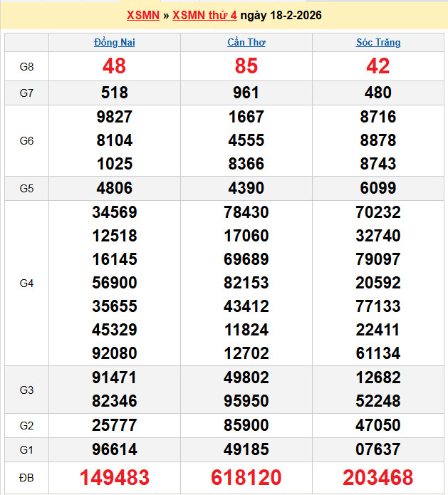
Task: Click Sóc Trăng special prize 203468
Action: (x=378, y=477)
